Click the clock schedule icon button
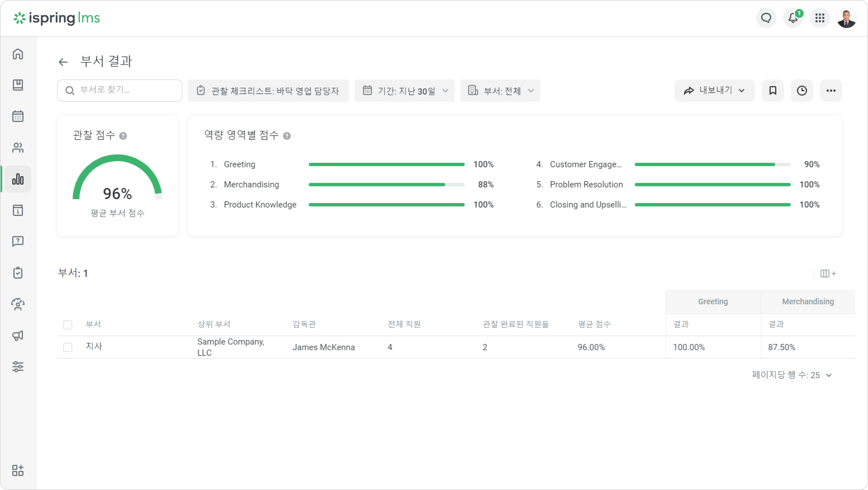The height and width of the screenshot is (490, 868). (x=802, y=91)
